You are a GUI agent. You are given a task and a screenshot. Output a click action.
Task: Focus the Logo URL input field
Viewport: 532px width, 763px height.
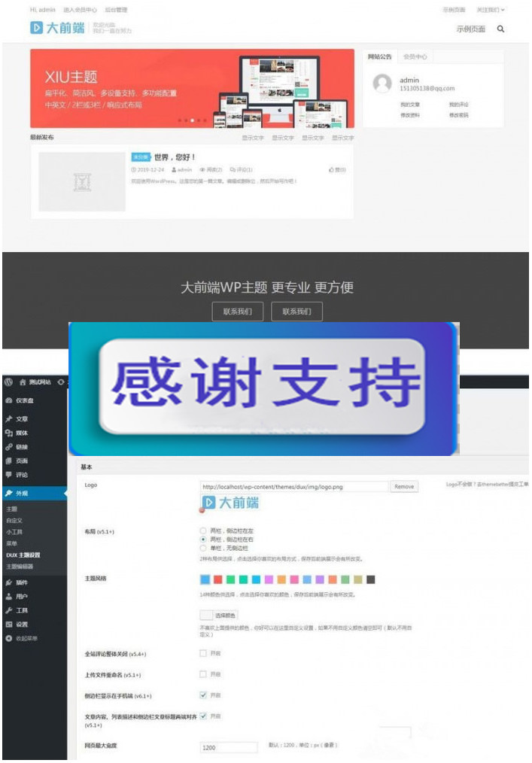click(x=294, y=487)
